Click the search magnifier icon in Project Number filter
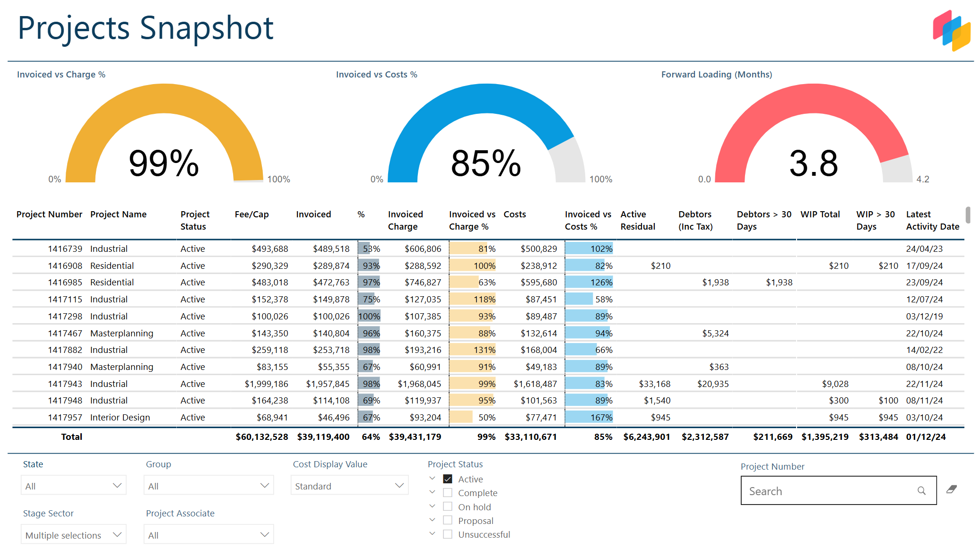This screenshot has height=549, width=980. click(922, 490)
